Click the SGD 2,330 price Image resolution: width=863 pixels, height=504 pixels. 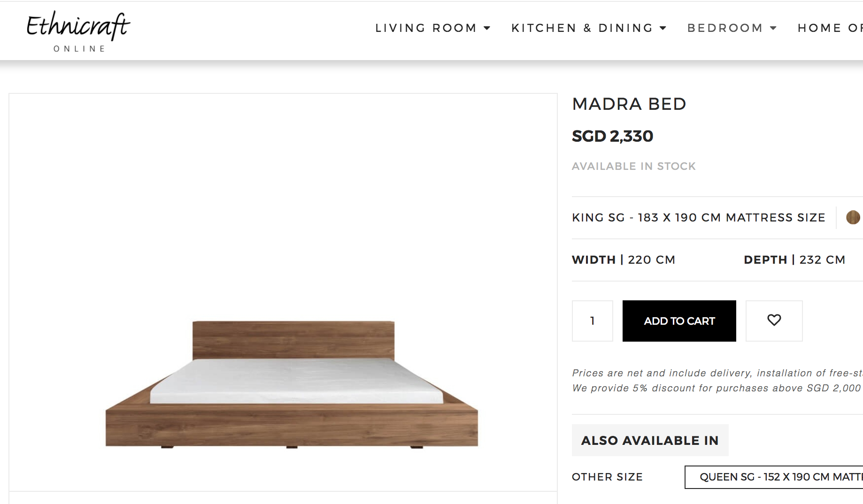pyautogui.click(x=612, y=136)
